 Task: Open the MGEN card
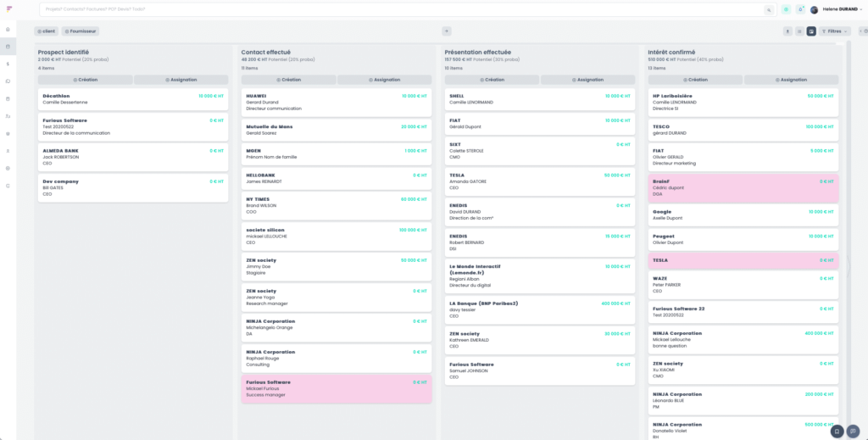coord(337,154)
